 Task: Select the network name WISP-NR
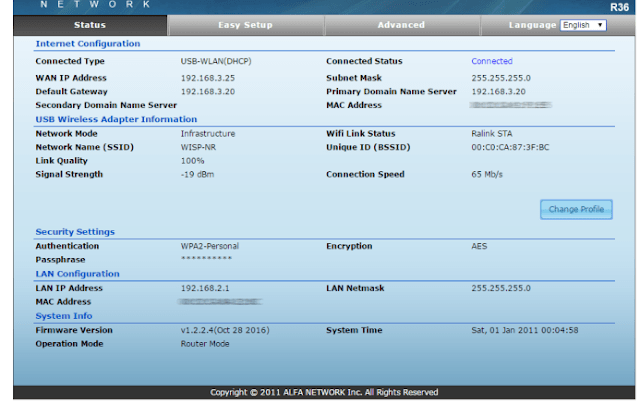point(199,147)
